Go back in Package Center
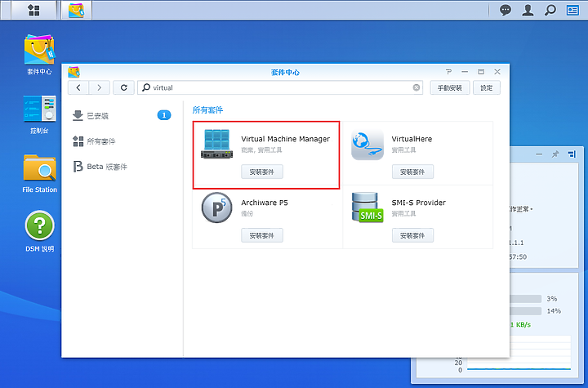 pos(78,87)
